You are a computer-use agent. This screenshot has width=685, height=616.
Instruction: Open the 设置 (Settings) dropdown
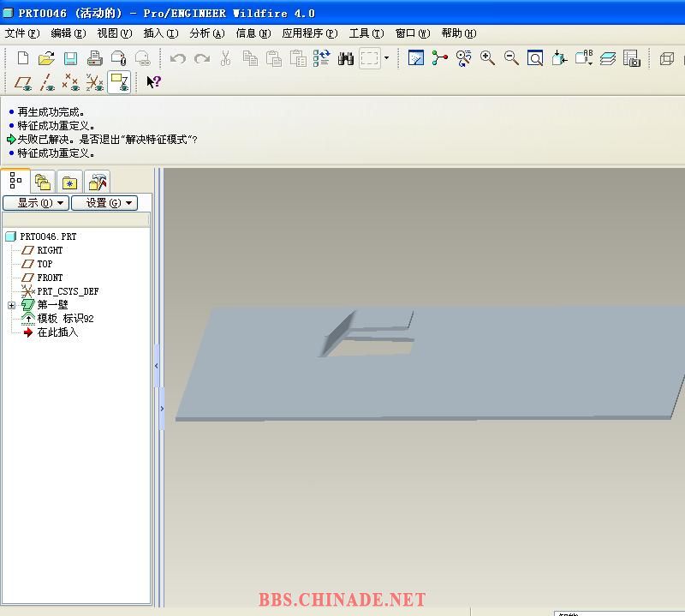(104, 203)
